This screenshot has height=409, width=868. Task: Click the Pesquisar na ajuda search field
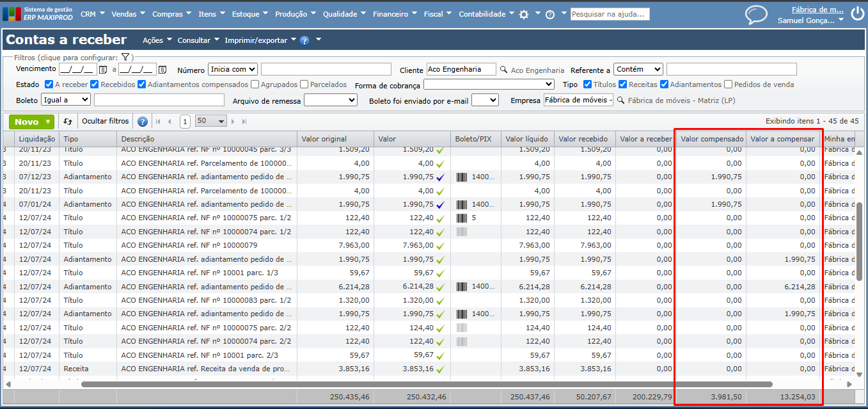click(610, 14)
